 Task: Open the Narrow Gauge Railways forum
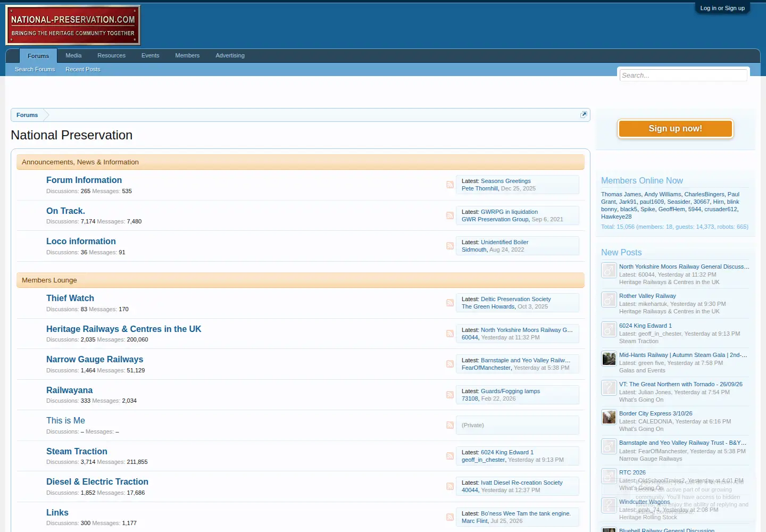[x=95, y=360]
